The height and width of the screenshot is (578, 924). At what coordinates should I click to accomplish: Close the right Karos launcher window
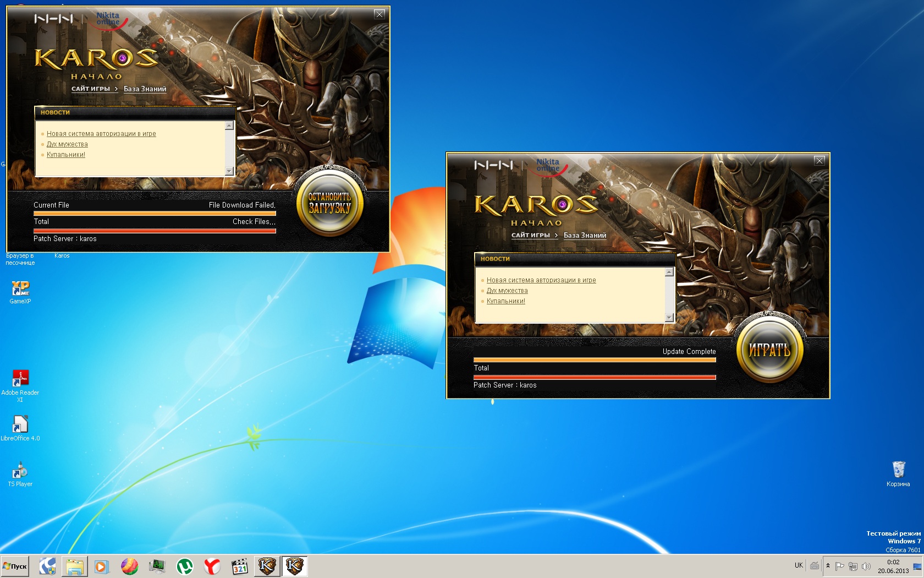[x=820, y=161]
